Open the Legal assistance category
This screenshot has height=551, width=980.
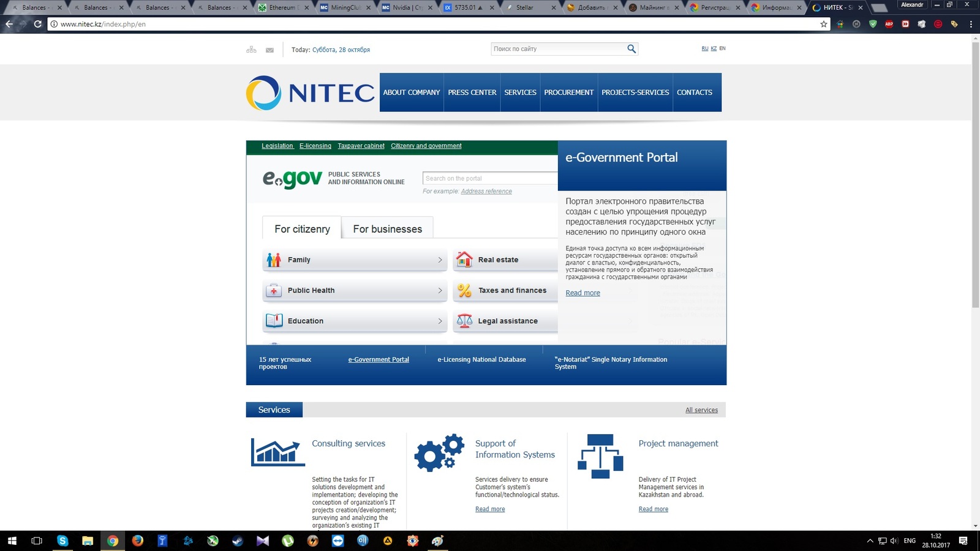click(x=505, y=321)
